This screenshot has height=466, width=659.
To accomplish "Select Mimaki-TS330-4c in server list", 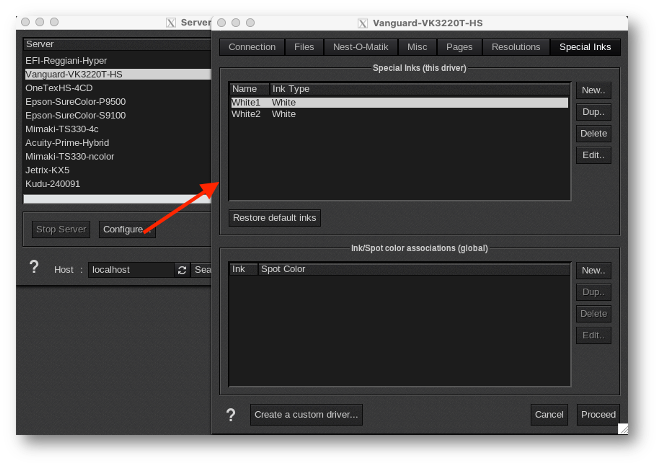I will 117,129.
